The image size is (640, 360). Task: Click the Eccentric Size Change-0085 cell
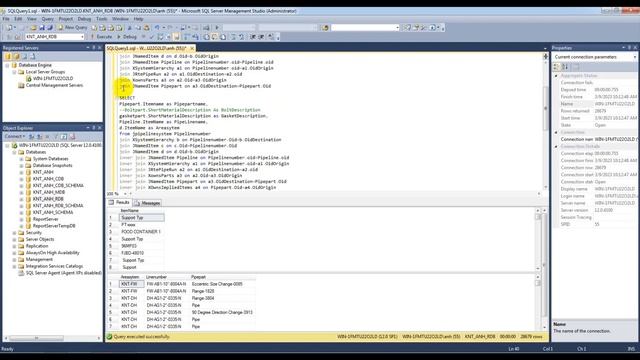tap(222, 284)
